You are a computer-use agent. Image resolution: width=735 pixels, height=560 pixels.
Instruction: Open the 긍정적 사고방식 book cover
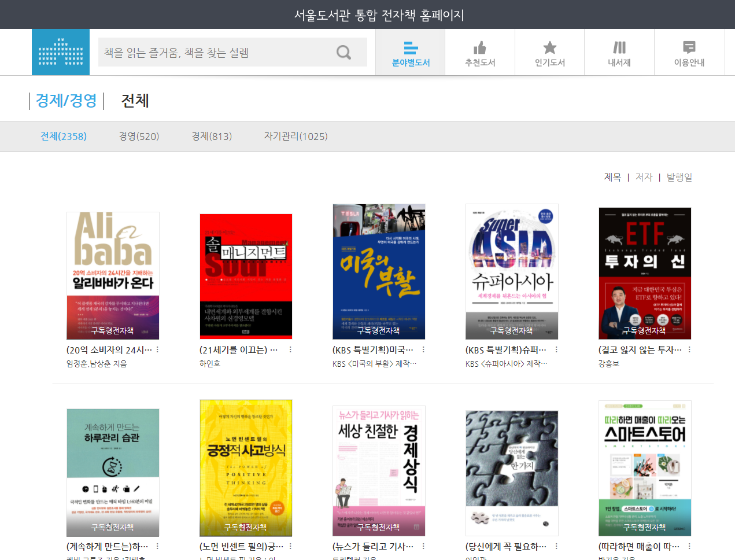(246, 468)
